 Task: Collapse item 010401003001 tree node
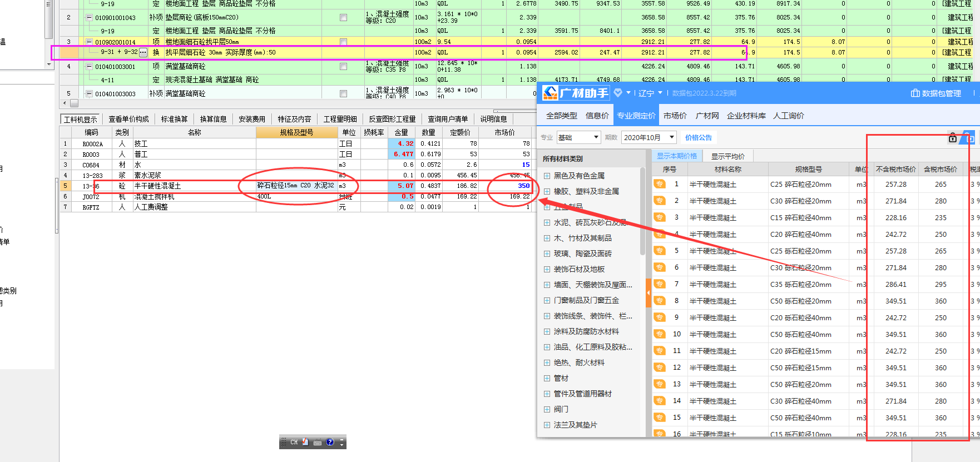tap(89, 66)
